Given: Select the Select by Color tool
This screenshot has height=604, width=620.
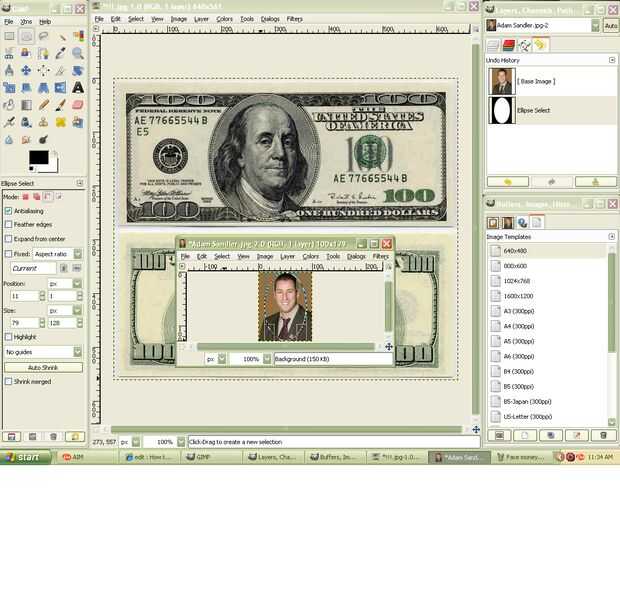Looking at the screenshot, I should (x=78, y=36).
